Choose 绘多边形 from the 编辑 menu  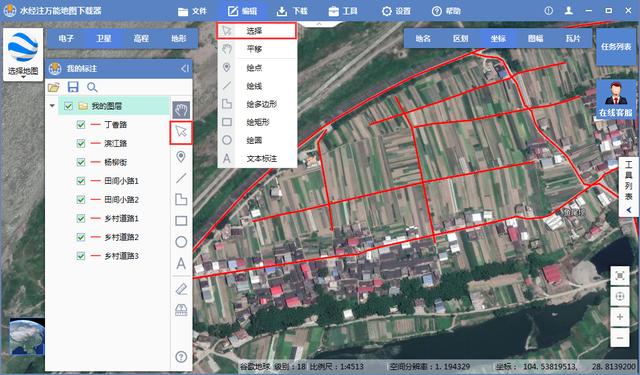(257, 104)
